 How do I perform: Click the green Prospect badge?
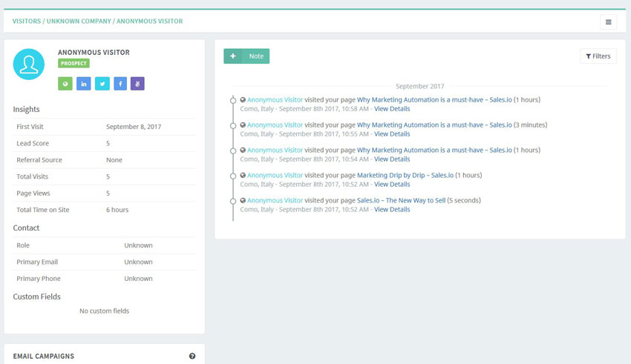click(x=73, y=64)
